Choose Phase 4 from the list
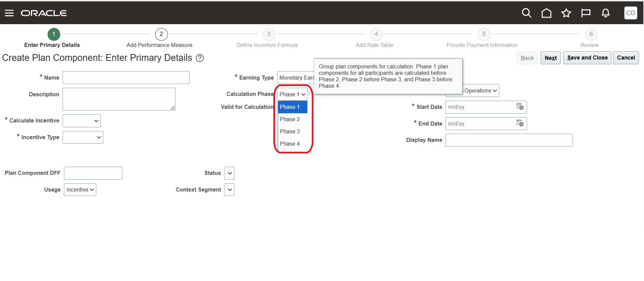644x281 pixels. [292, 144]
